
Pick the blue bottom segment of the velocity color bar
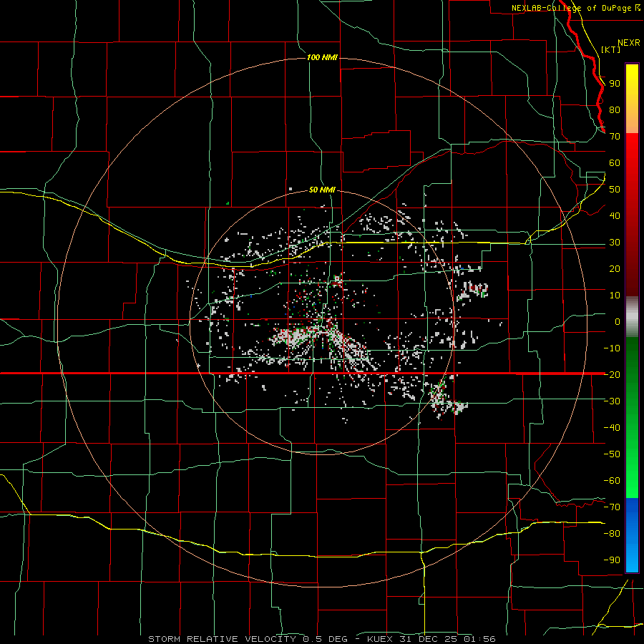tap(632, 535)
